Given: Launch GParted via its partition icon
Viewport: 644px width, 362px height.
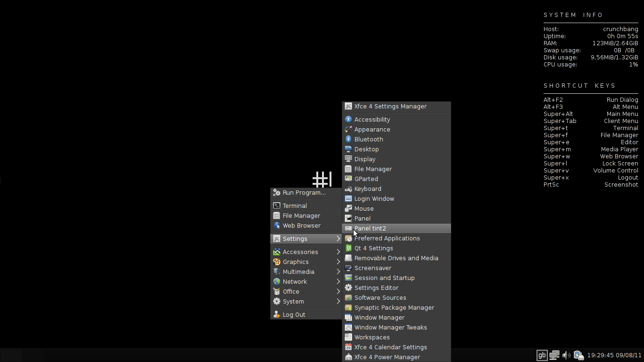Looking at the screenshot, I should [366, 179].
